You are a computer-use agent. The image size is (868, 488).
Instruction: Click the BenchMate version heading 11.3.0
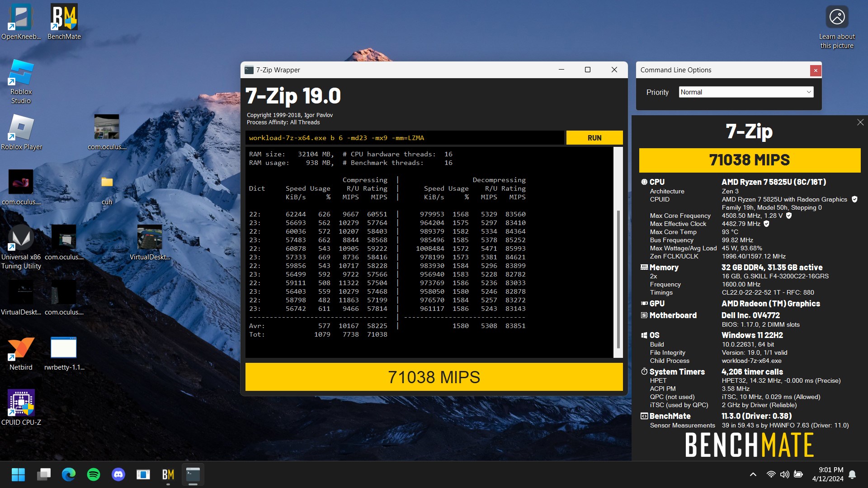[x=756, y=416]
